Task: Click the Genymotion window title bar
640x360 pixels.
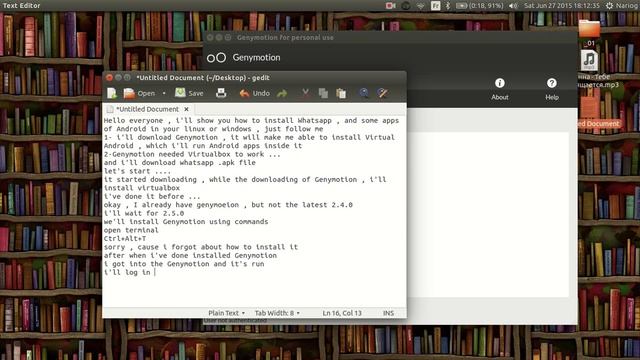Action: (x=390, y=38)
